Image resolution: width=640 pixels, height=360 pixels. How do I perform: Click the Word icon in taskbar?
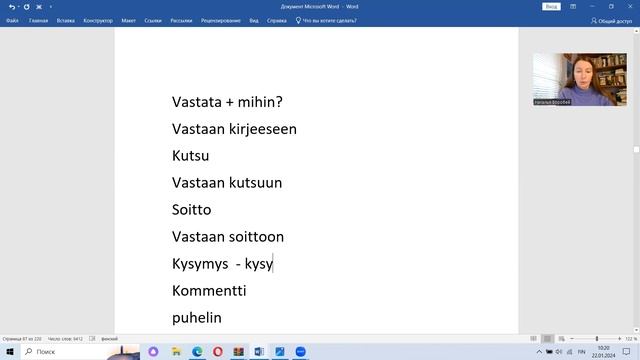[x=259, y=351]
